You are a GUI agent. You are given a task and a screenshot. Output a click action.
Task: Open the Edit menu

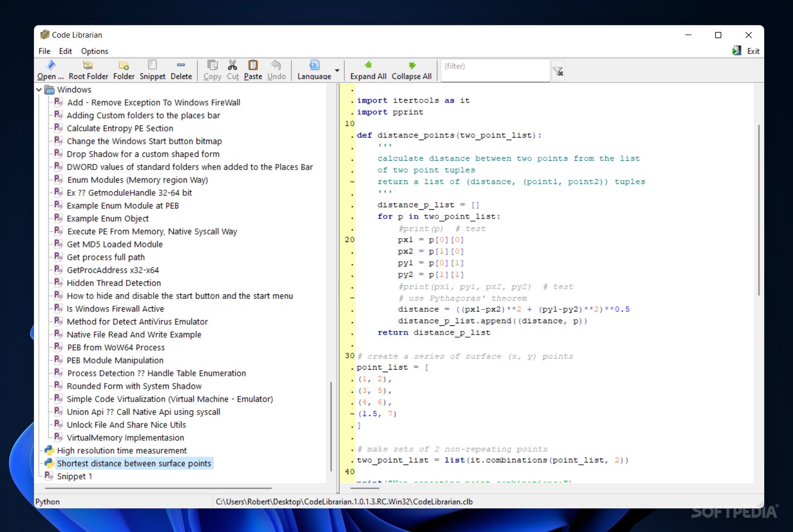65,51
